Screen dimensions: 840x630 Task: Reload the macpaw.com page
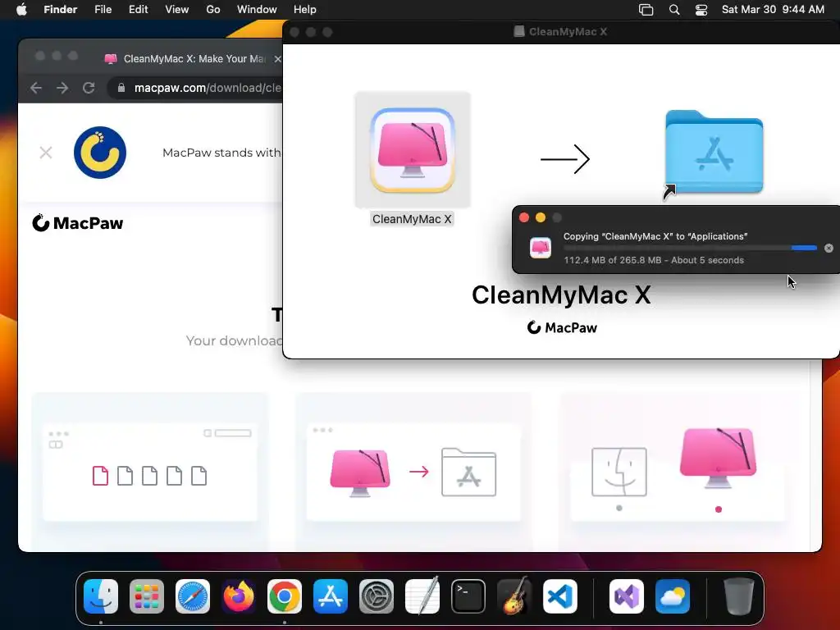click(x=89, y=88)
